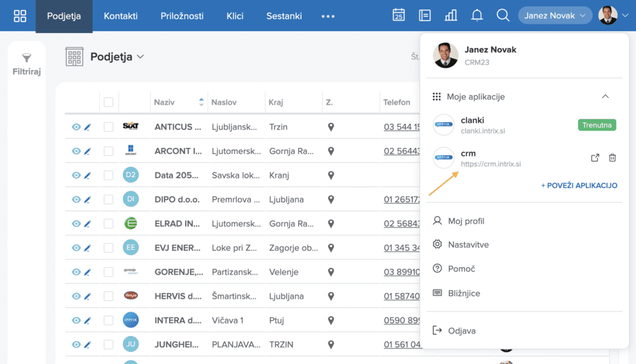Click the pencil edit icon for DIPO d.o.o.
The image size is (636, 364).
point(88,199)
